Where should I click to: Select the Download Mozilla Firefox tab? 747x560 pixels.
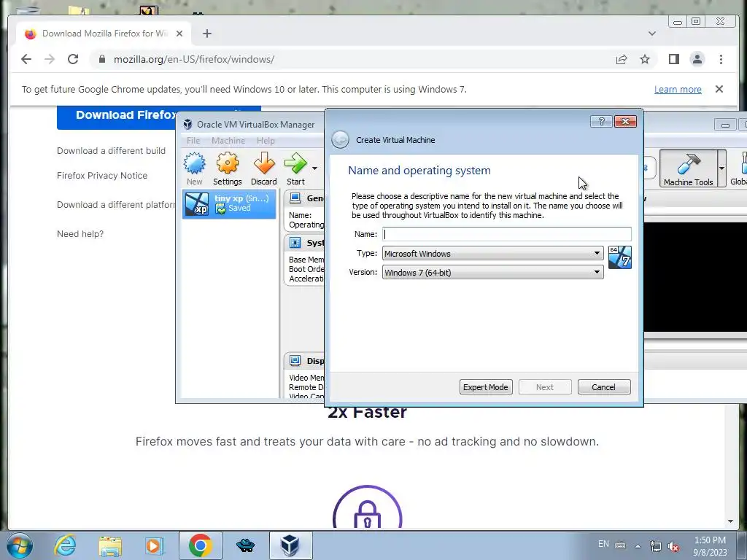tap(102, 34)
